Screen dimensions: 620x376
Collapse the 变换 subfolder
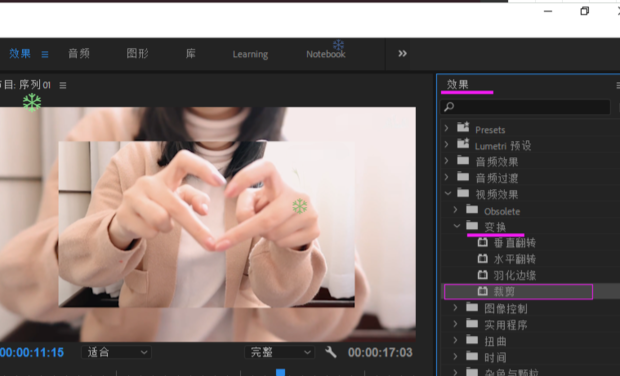pos(457,226)
